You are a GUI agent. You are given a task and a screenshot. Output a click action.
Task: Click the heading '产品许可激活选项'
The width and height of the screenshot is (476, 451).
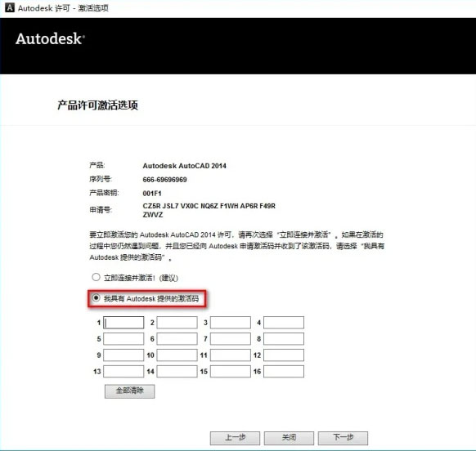pyautogui.click(x=98, y=105)
